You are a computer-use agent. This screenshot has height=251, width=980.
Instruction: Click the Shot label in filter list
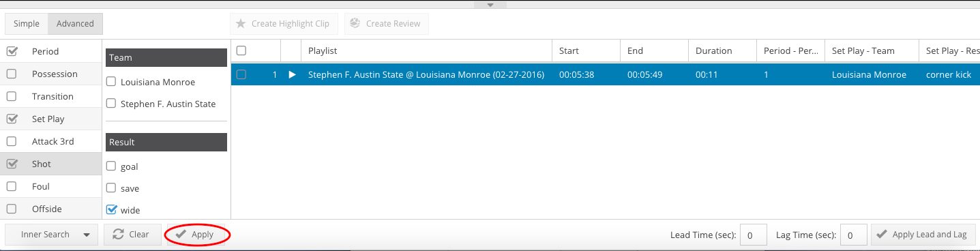[42, 164]
